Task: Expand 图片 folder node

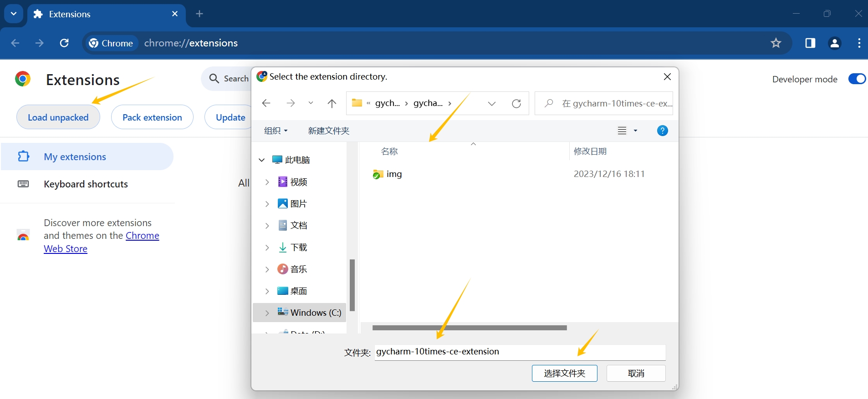Action: [267, 204]
